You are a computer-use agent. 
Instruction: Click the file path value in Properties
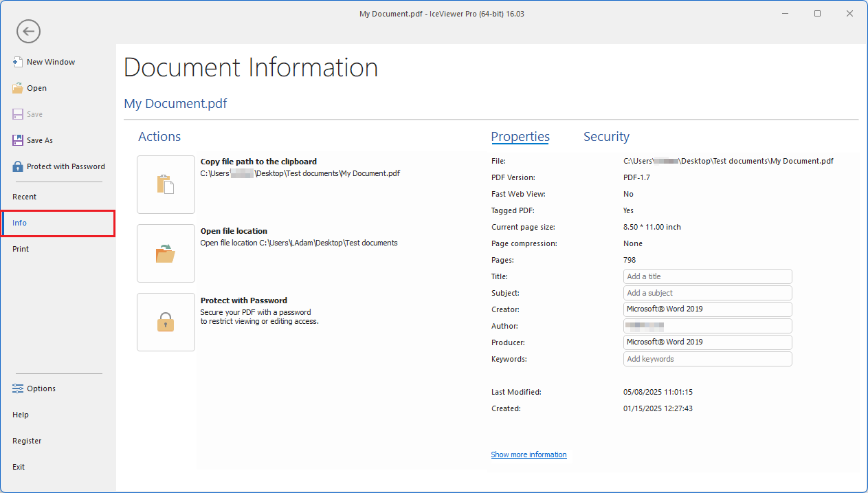point(728,161)
